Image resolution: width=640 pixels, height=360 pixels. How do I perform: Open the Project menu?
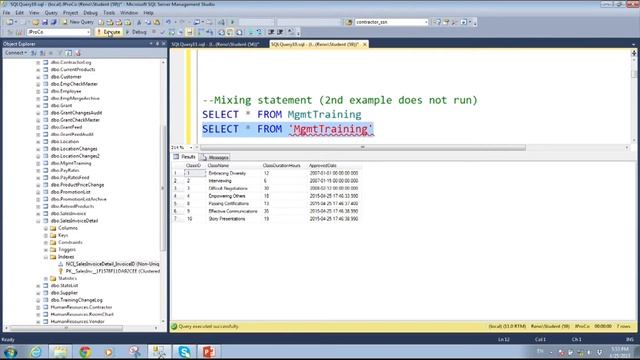pos(70,13)
